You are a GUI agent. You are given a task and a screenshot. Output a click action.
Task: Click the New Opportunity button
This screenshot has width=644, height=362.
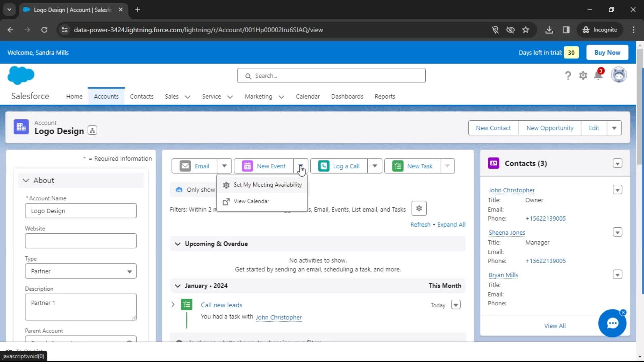(550, 128)
